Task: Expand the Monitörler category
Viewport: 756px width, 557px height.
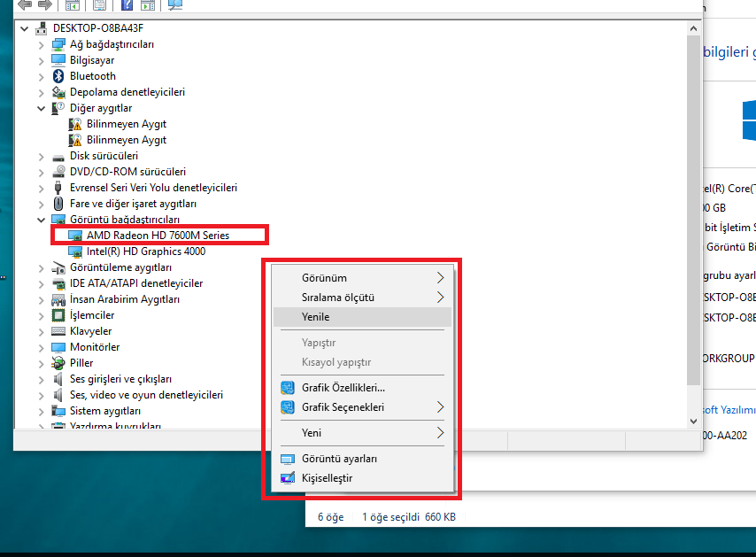Action: (x=41, y=348)
